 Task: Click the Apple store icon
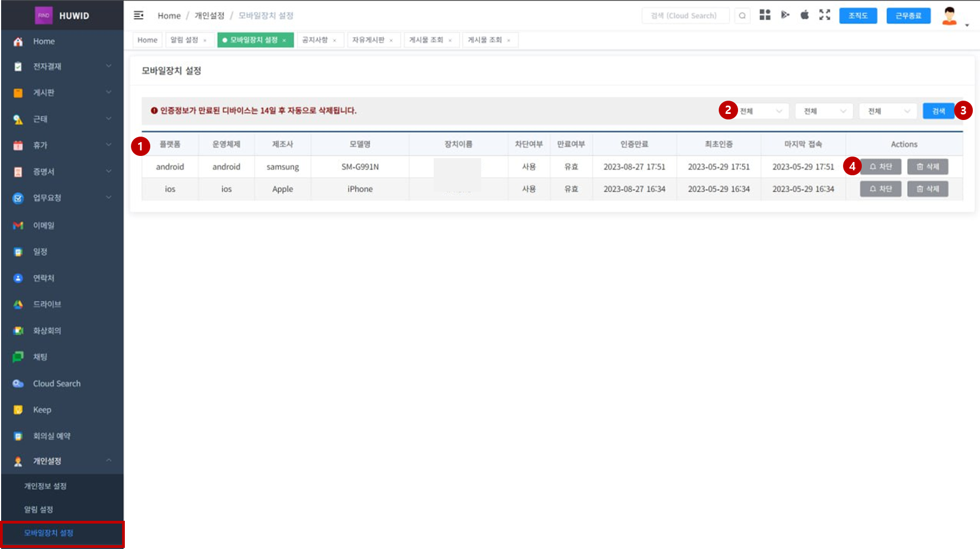804,15
